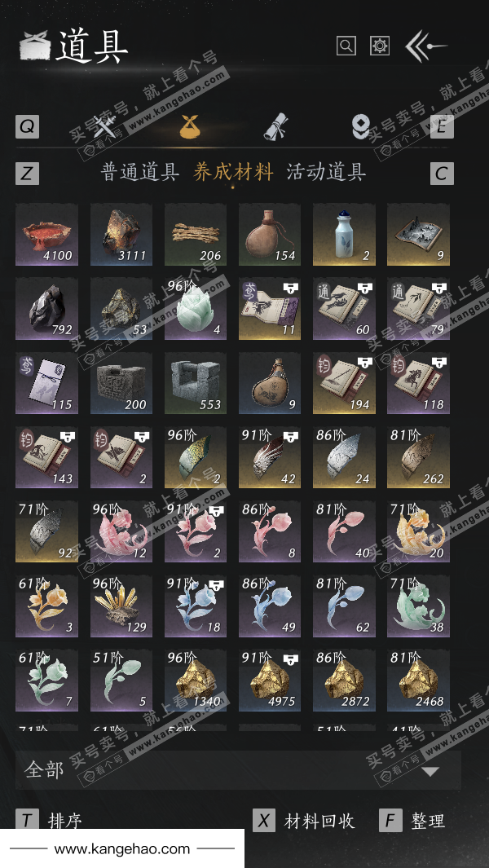The image size is (489, 868).
Task: Click the C next sub-tab key
Action: [x=442, y=174]
